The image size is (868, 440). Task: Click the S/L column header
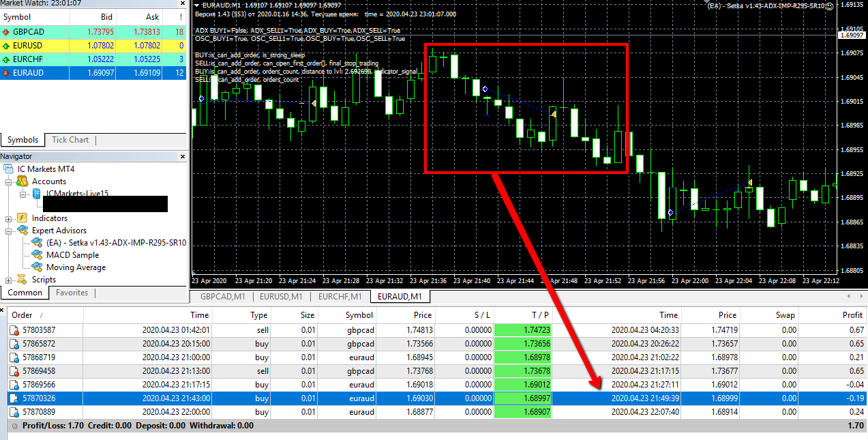[x=464, y=315]
